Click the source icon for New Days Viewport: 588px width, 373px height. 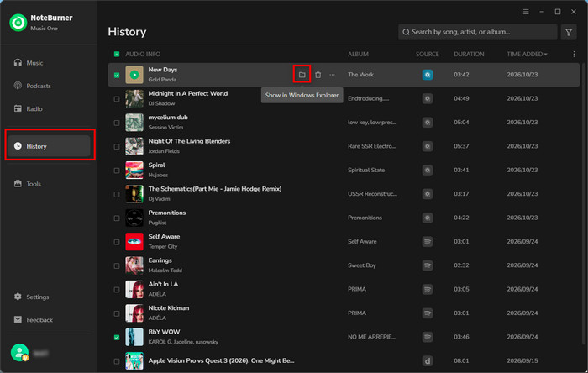tap(427, 75)
